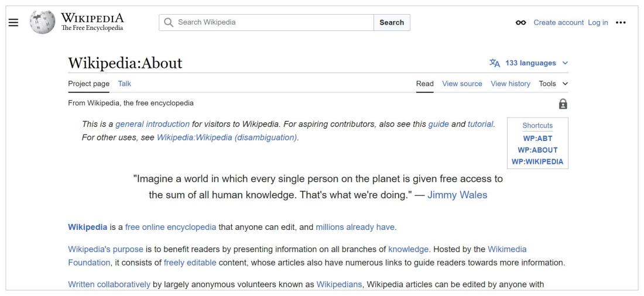Open the View history tab
Viewport: 644px width, 296px height.
coord(511,84)
